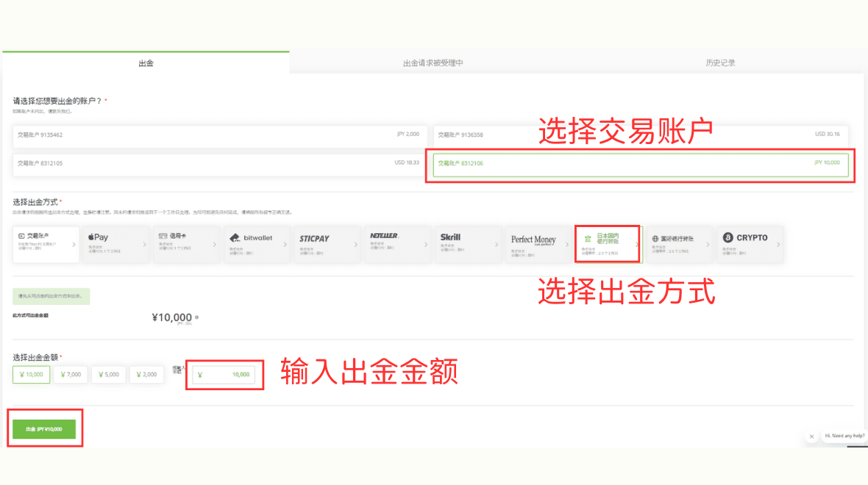Open the 历史记录 history tab

(x=720, y=63)
